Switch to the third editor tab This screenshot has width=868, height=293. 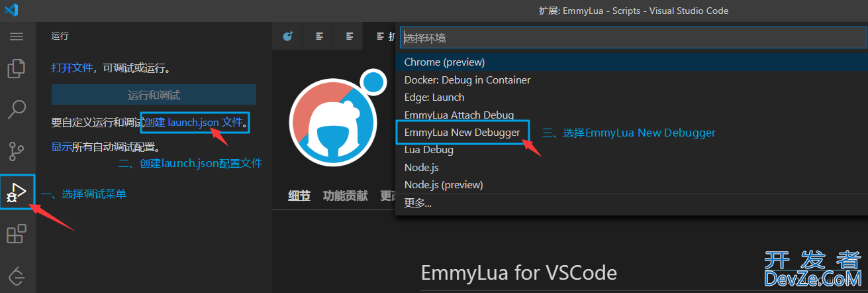349,36
